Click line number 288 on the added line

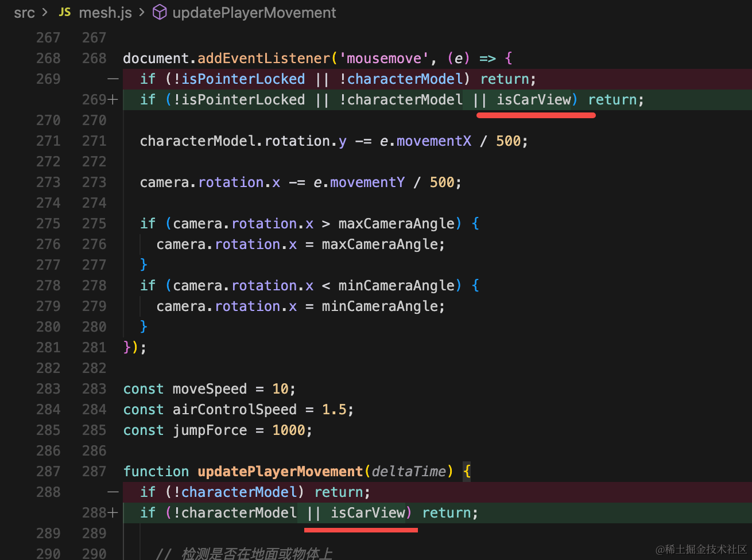tap(94, 512)
